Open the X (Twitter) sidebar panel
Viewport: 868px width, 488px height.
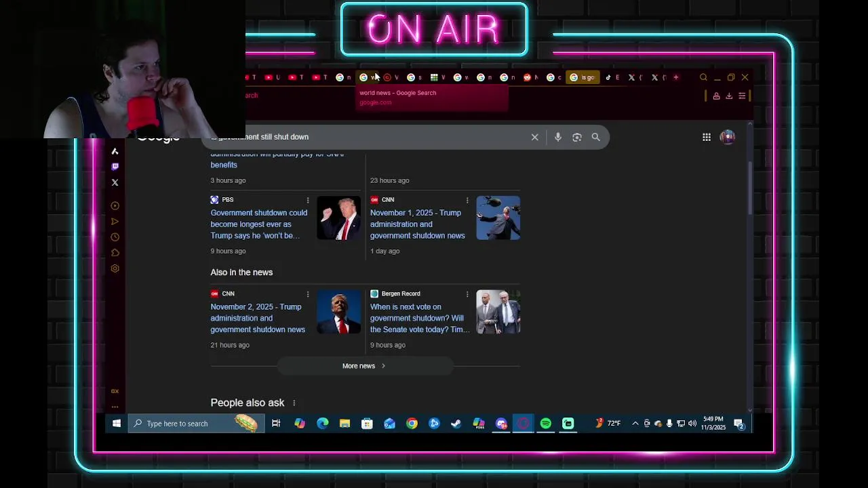pos(115,182)
